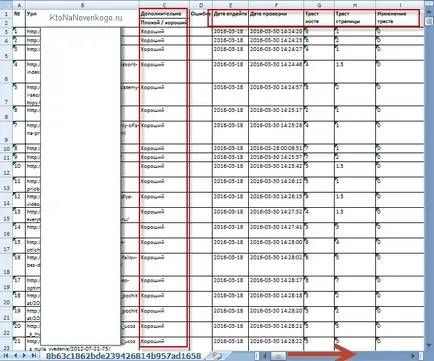Viewport: 434px width, 361px height.
Task: Click the cell "2016-03-30 14:24:20"
Action: pyautogui.click(x=276, y=32)
